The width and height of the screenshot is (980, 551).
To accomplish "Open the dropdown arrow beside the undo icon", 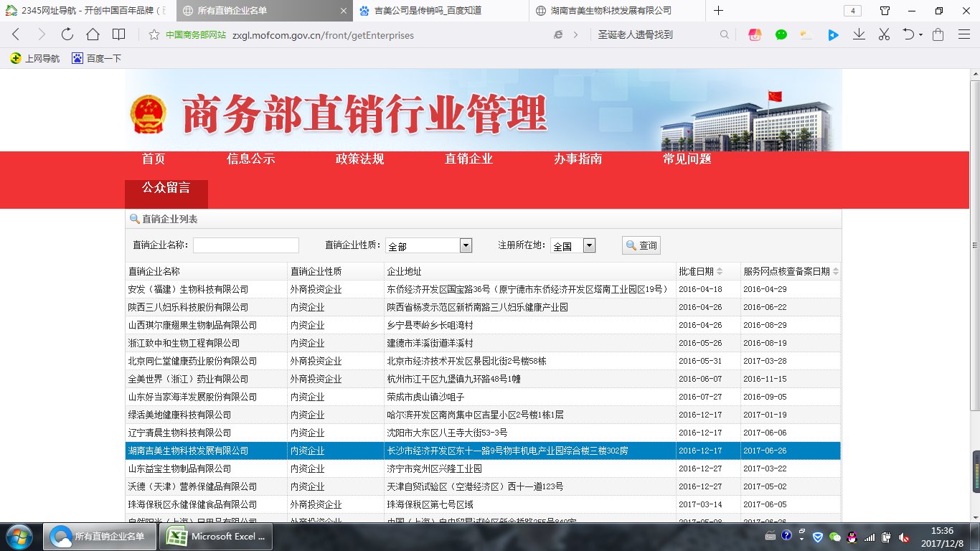I will click(x=920, y=34).
